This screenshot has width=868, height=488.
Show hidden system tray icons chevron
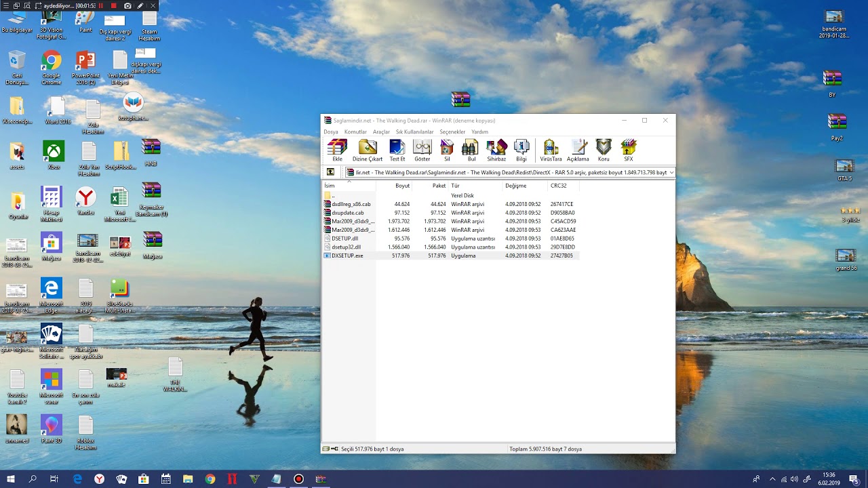pyautogui.click(x=772, y=479)
